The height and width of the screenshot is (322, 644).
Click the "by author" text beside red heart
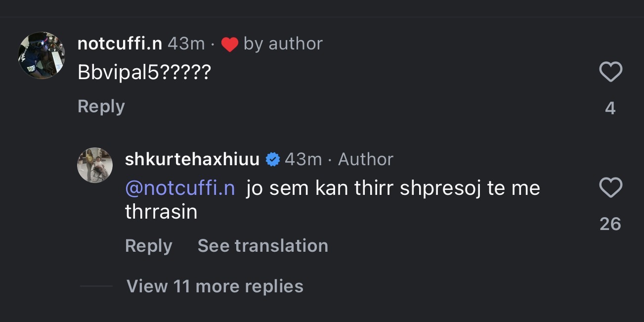point(283,44)
